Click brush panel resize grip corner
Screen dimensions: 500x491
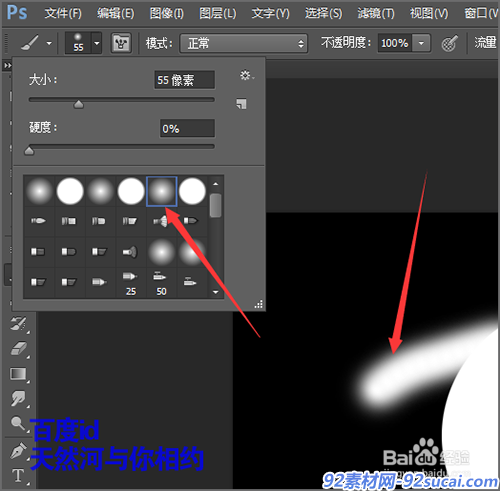pyautogui.click(x=259, y=304)
